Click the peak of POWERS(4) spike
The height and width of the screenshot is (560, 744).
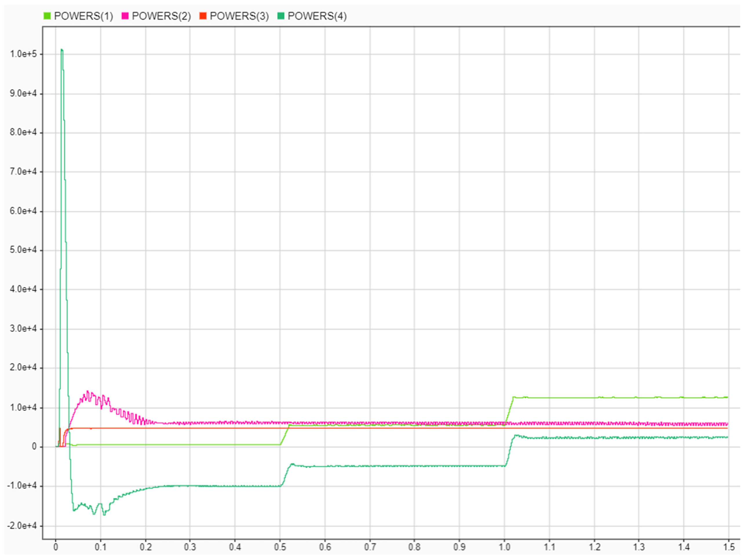(x=61, y=50)
